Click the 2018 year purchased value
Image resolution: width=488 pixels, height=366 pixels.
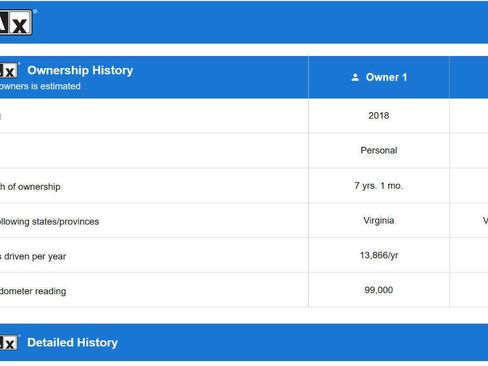point(379,116)
